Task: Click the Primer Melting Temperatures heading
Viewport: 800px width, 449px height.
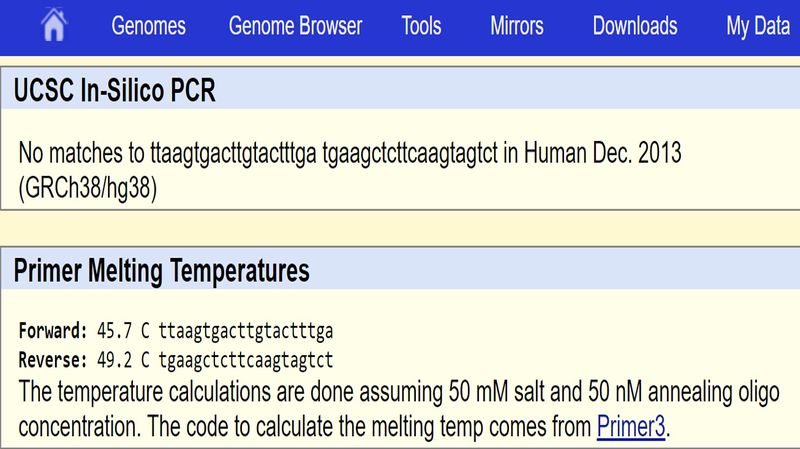Action: 161,270
